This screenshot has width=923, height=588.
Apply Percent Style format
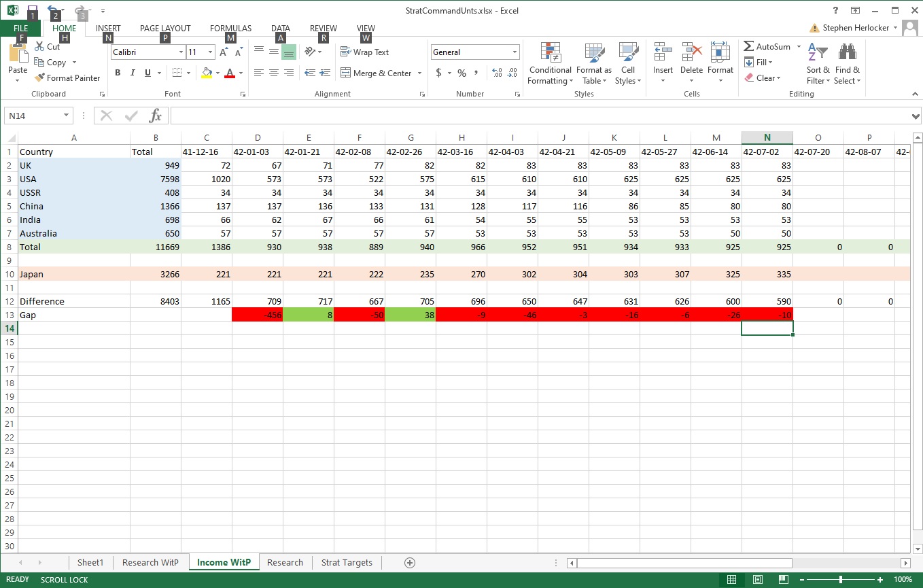461,73
